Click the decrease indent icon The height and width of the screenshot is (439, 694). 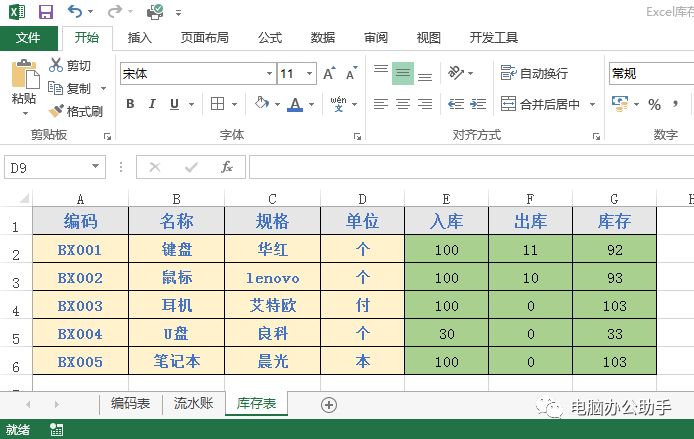(x=456, y=104)
